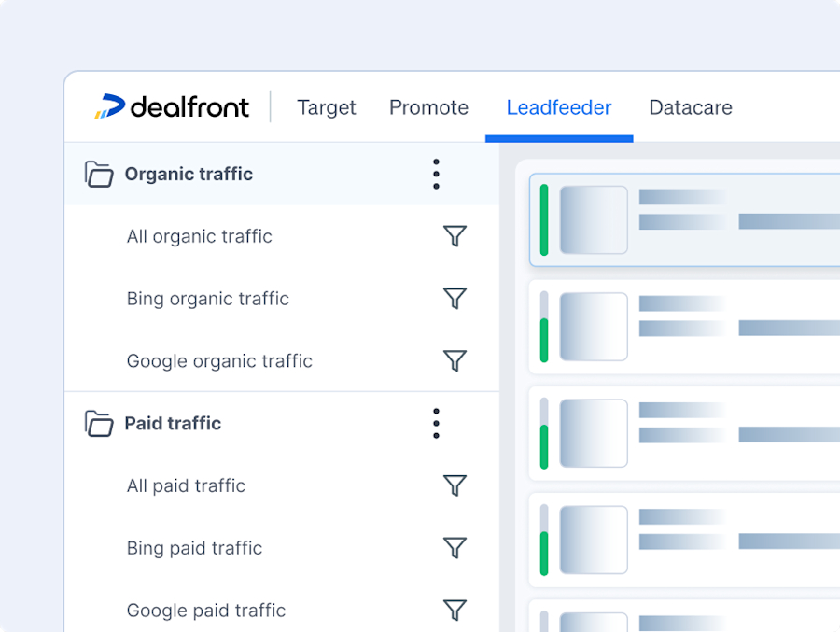Open filter for Google paid traffic
The width and height of the screenshot is (840, 632).
pyautogui.click(x=455, y=611)
